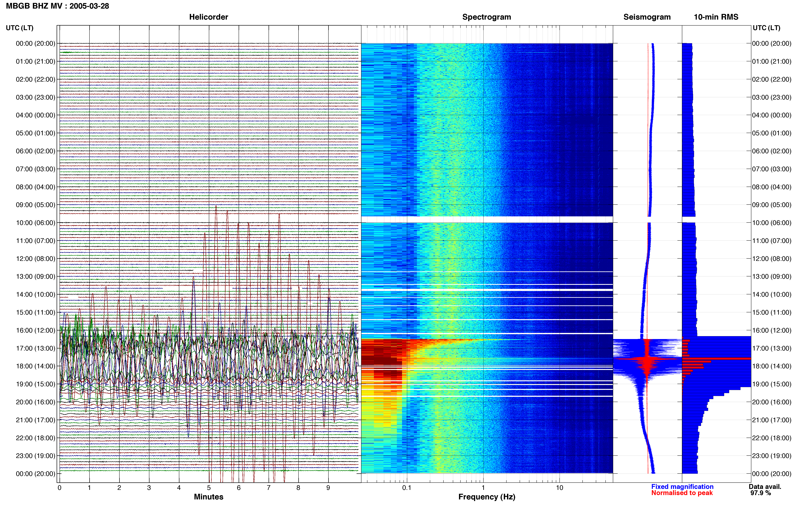Select the 'Seismogram' panel heading
Screen dimensions: 812x508
[647, 17]
